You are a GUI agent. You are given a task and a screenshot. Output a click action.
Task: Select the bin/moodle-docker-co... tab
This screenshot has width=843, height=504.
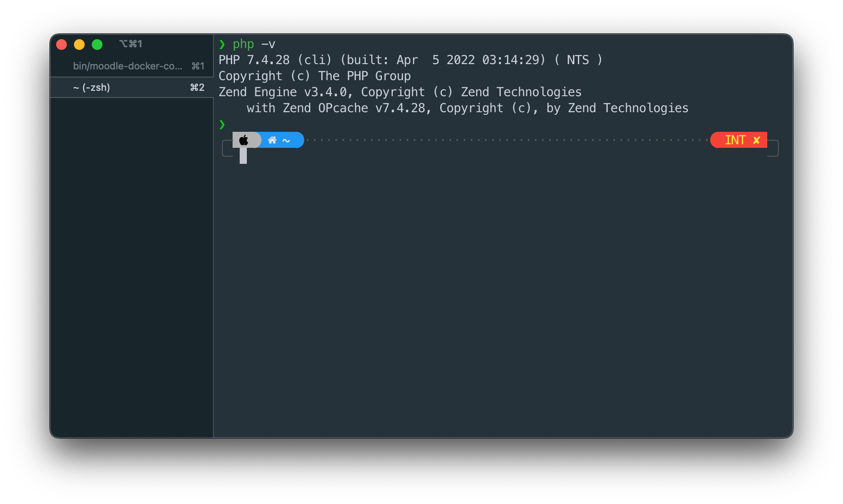coord(132,66)
